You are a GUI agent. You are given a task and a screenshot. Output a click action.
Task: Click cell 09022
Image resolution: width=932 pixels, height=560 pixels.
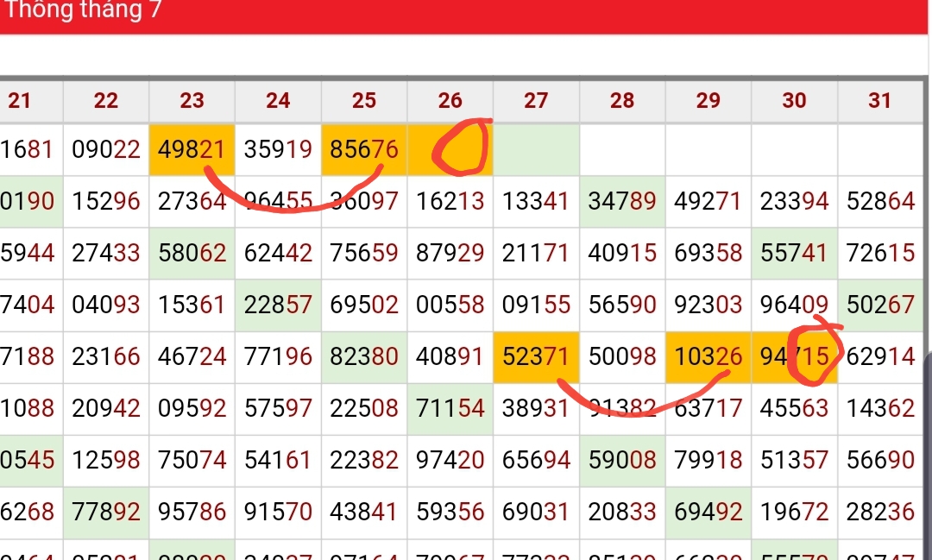click(106, 150)
